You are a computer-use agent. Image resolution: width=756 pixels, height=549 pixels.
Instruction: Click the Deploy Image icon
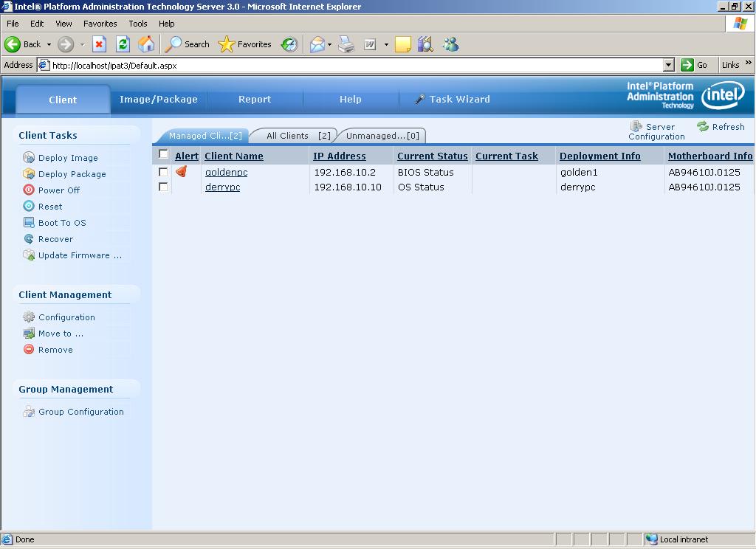tap(29, 158)
